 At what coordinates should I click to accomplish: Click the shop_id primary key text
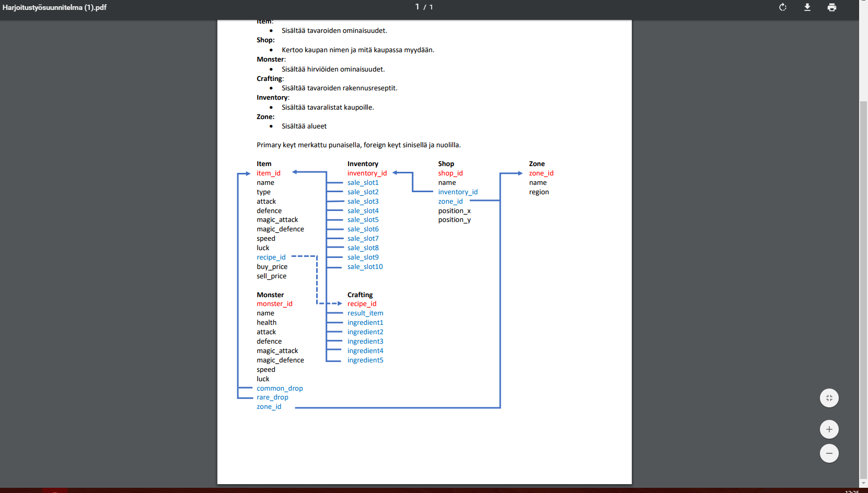[450, 173]
